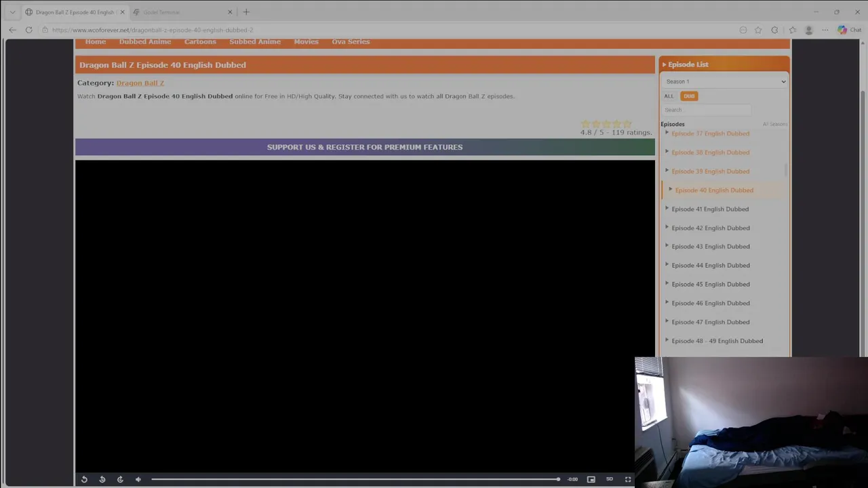Click the arrow beside Episode 47
The width and height of the screenshot is (868, 488).
(x=667, y=321)
